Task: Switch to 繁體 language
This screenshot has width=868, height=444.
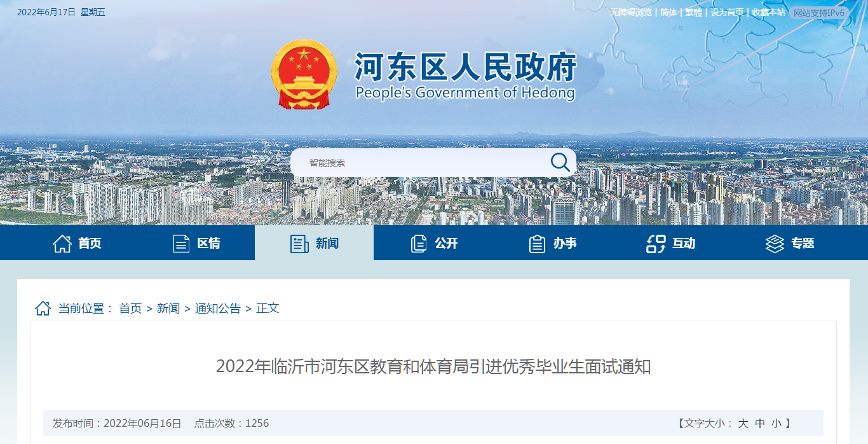Action: (693, 12)
